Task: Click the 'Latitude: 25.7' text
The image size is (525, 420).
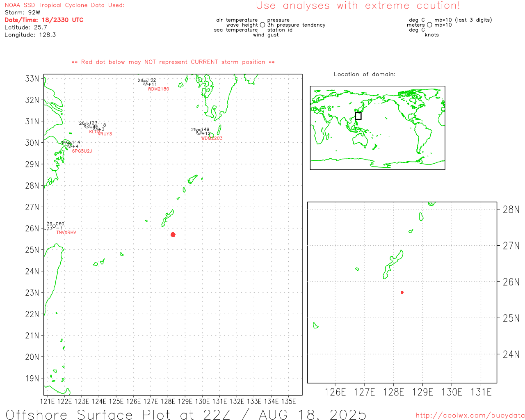Action: pos(26,27)
